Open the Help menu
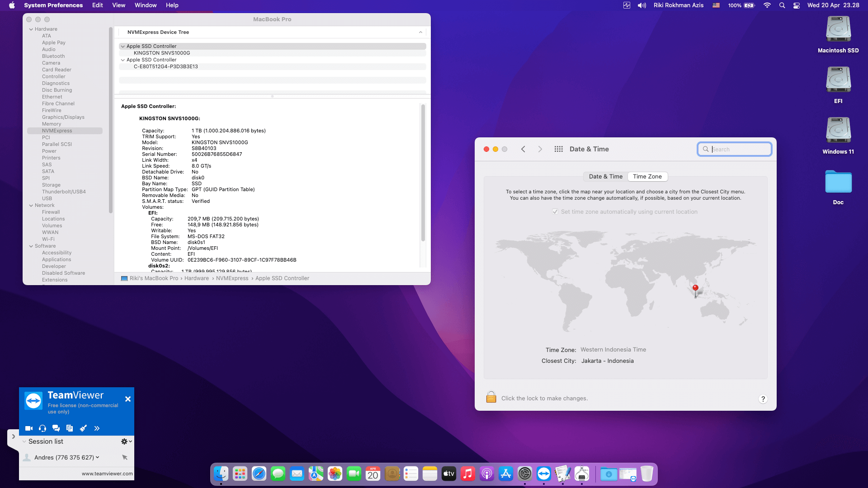This screenshot has height=488, width=868. (x=172, y=5)
